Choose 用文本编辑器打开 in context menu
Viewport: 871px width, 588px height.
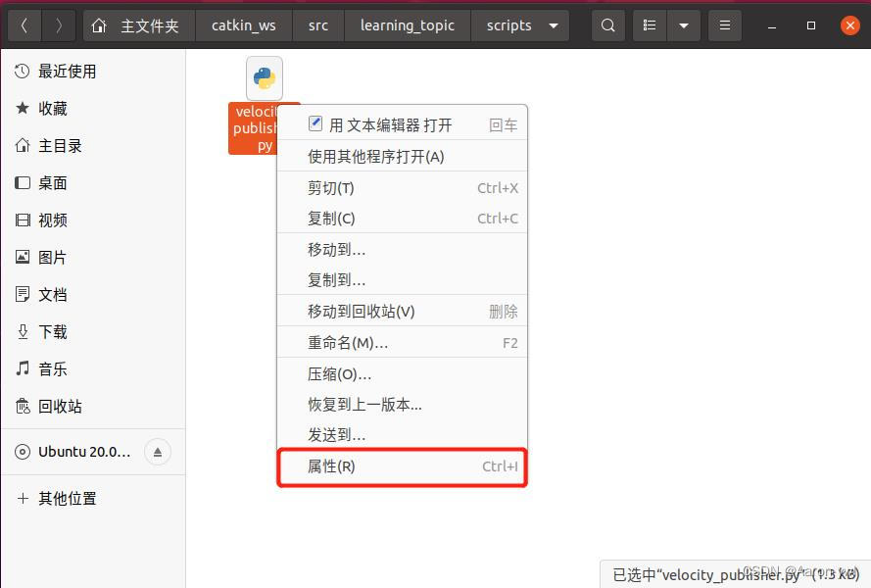pos(402,125)
